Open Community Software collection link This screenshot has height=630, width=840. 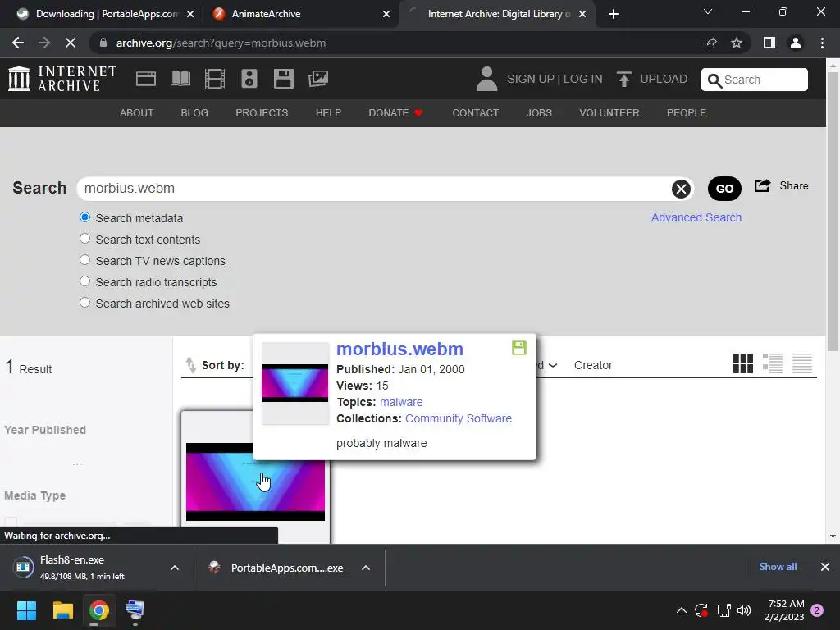point(459,418)
